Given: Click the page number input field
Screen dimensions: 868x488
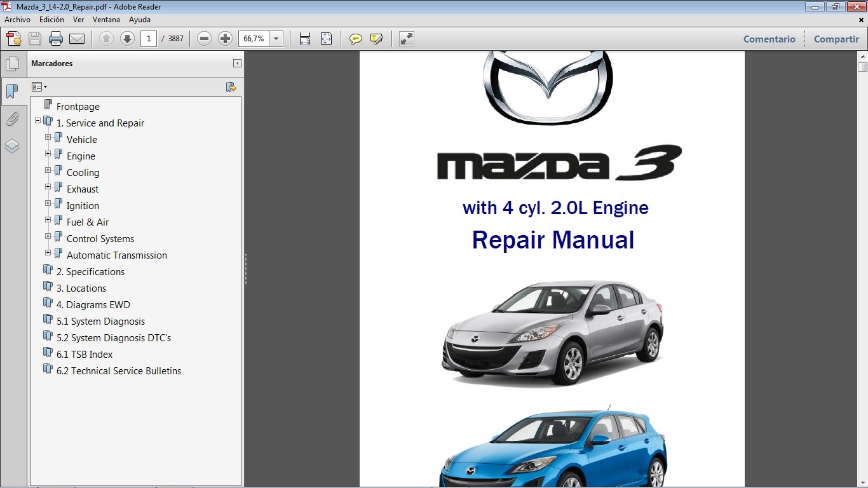Looking at the screenshot, I should pos(149,38).
